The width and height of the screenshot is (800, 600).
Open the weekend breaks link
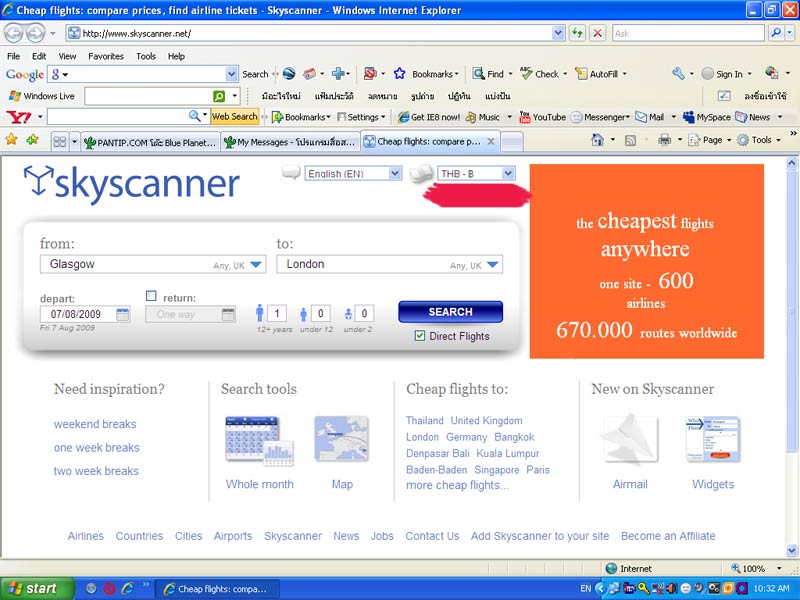[x=95, y=424]
